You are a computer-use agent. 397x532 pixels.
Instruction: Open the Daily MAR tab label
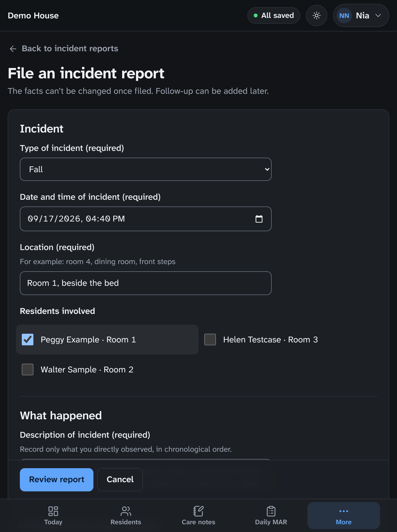coord(271,522)
